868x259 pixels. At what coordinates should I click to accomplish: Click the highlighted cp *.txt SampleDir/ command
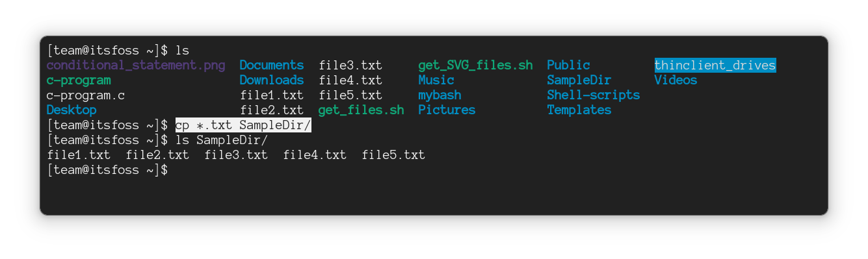[243, 125]
